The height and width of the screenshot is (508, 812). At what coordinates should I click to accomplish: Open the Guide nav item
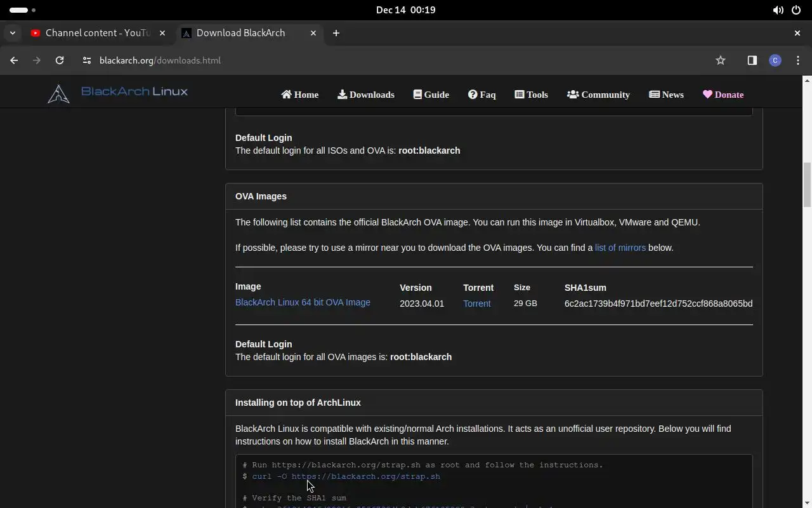pyautogui.click(x=431, y=95)
